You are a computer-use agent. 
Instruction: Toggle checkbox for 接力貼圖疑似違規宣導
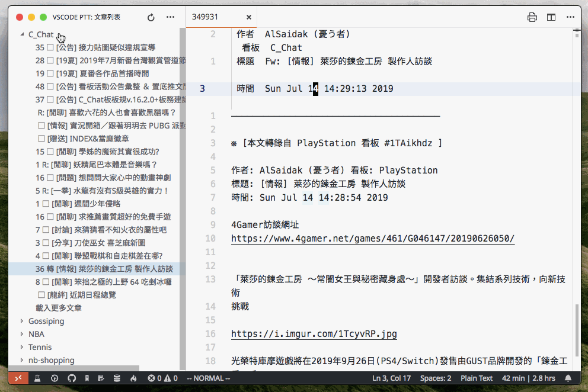click(x=50, y=47)
